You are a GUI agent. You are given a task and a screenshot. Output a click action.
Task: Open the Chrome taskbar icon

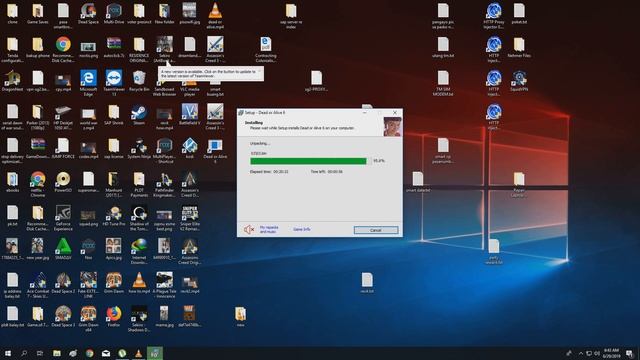(x=89, y=353)
